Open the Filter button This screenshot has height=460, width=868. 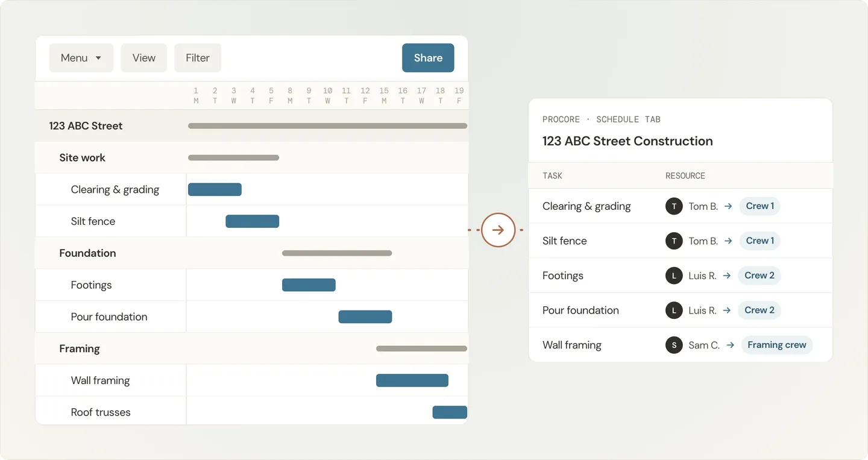[198, 58]
